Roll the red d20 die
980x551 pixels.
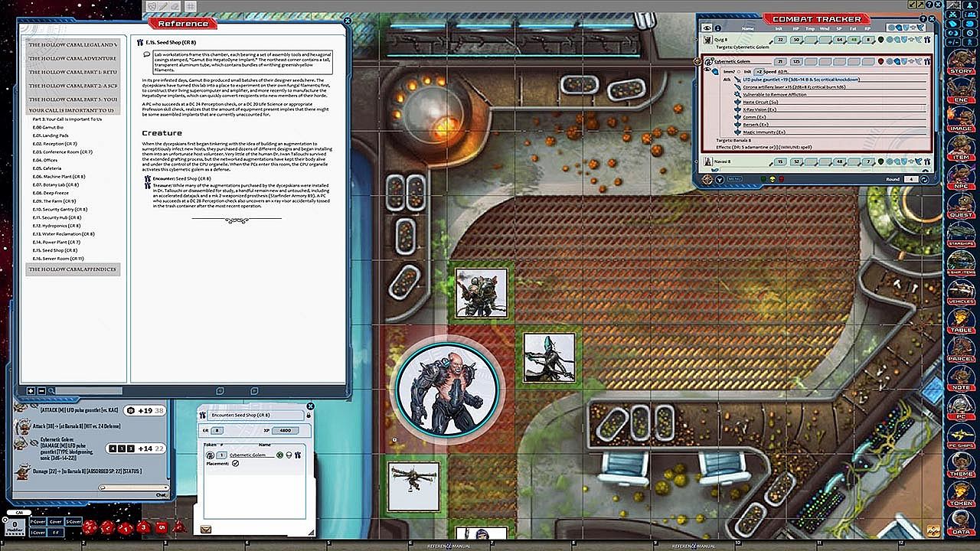tap(90, 527)
